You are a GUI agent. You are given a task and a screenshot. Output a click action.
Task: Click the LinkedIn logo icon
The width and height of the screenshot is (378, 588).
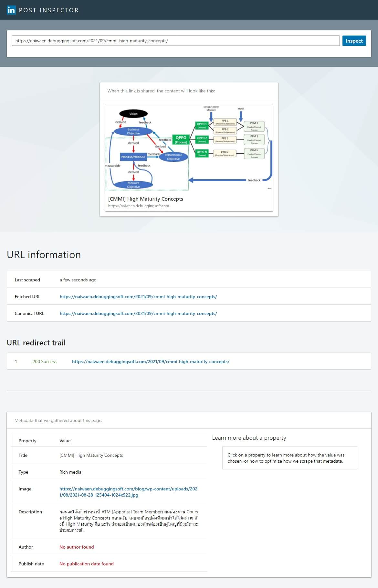tap(11, 10)
